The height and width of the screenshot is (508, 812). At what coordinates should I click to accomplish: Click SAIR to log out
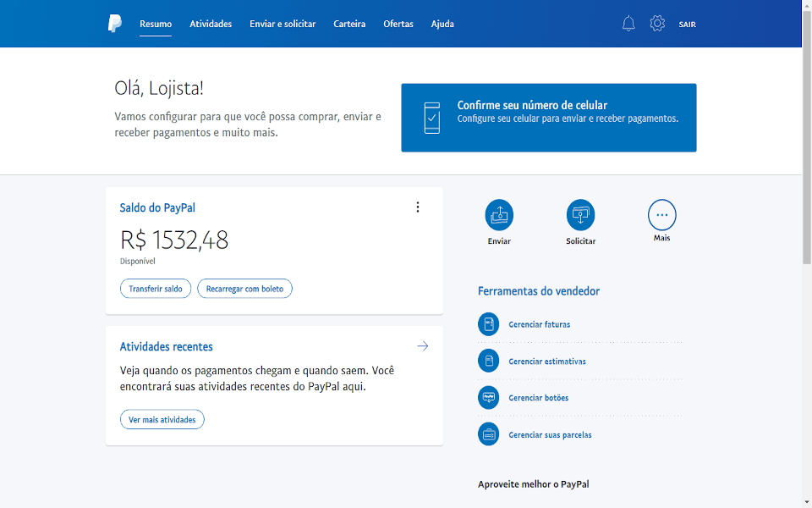click(x=687, y=25)
